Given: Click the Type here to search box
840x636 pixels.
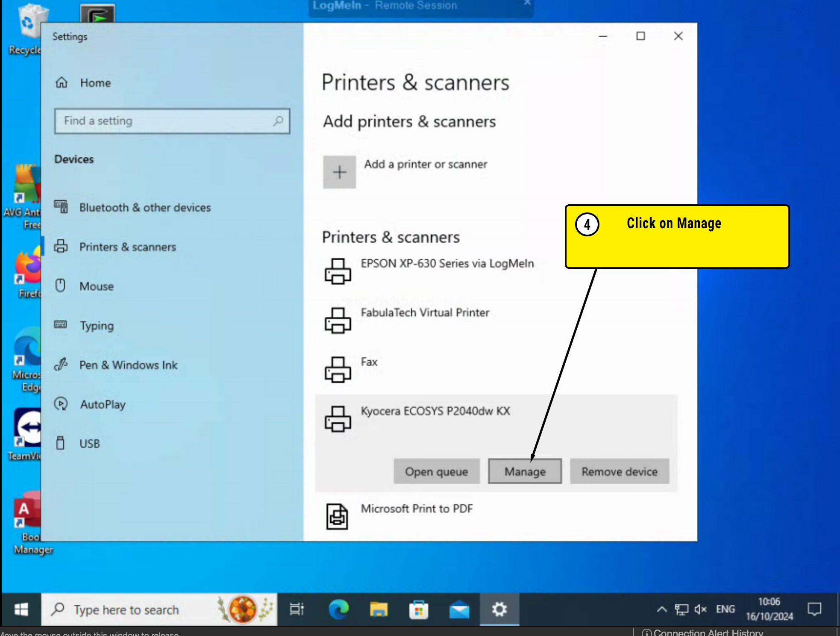Looking at the screenshot, I should click(159, 609).
